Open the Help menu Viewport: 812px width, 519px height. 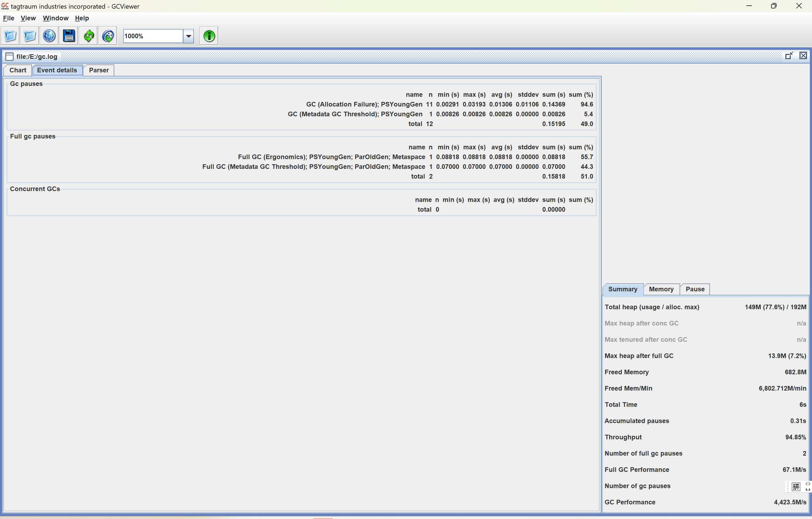pos(81,18)
